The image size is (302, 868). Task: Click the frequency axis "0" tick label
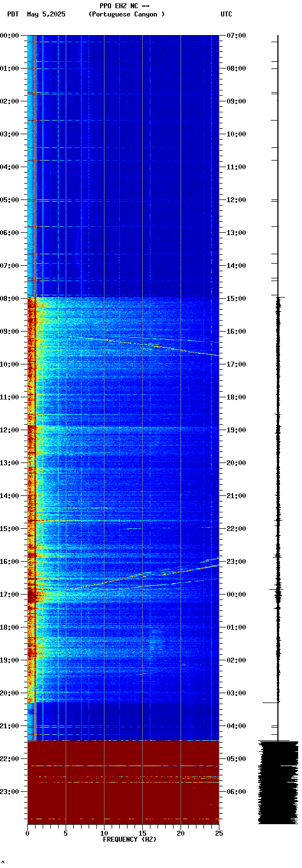coord(27,833)
